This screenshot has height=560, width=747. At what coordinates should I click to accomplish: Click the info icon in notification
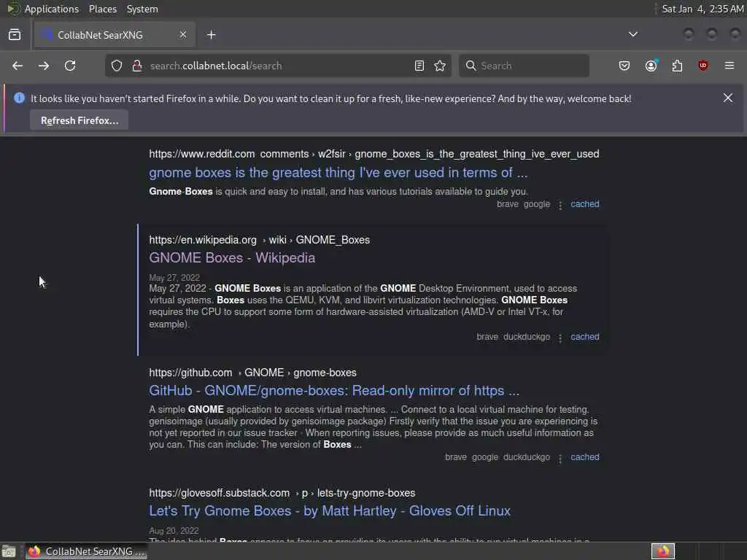tap(19, 98)
